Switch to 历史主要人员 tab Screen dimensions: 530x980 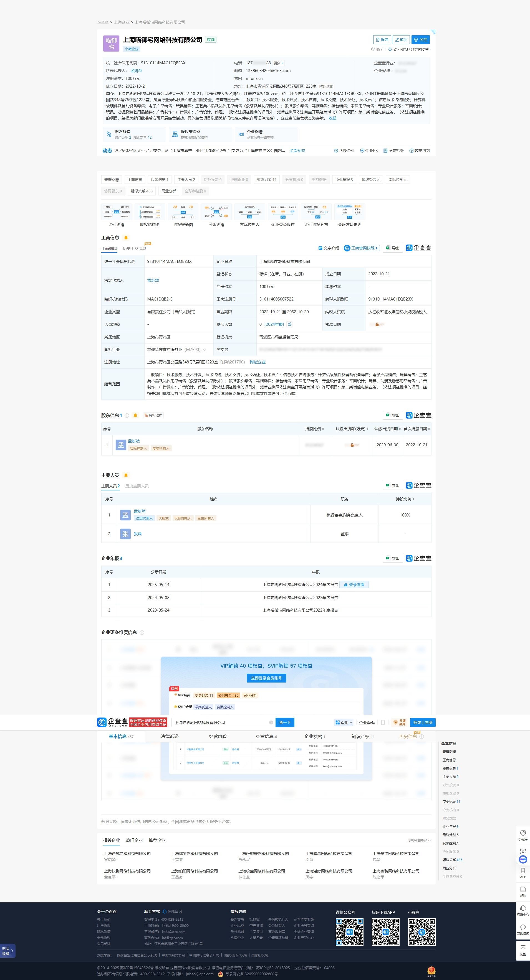click(x=137, y=486)
